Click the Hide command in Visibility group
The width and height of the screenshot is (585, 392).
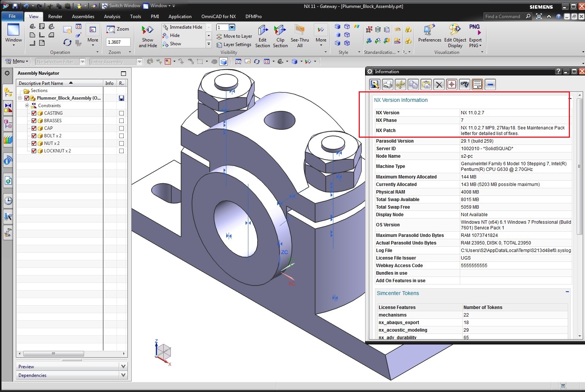pos(171,35)
